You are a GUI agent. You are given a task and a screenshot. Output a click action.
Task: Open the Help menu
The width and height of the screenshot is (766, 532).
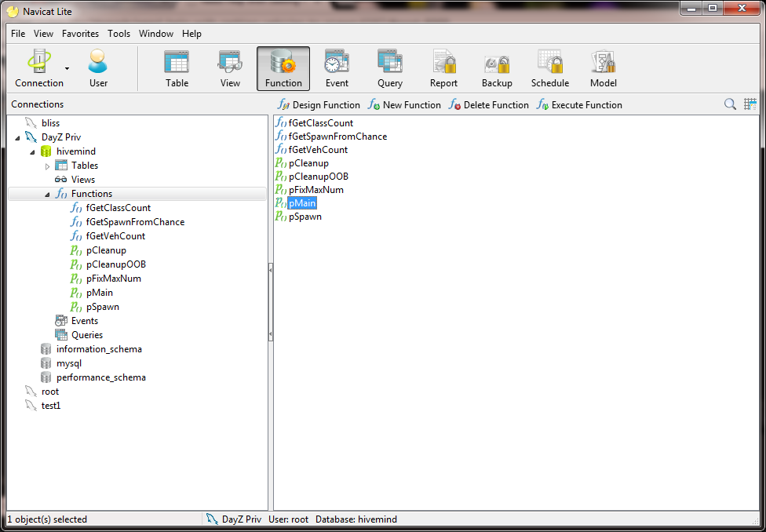[192, 34]
